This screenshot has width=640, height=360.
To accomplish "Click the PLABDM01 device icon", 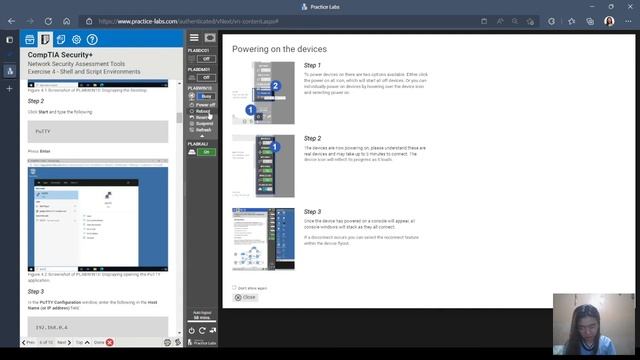I will pyautogui.click(x=192, y=78).
